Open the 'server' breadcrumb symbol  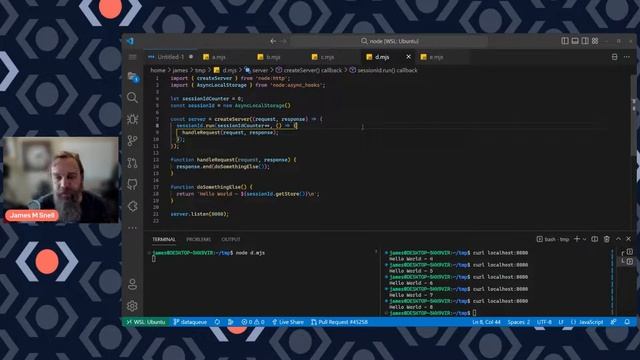256,70
